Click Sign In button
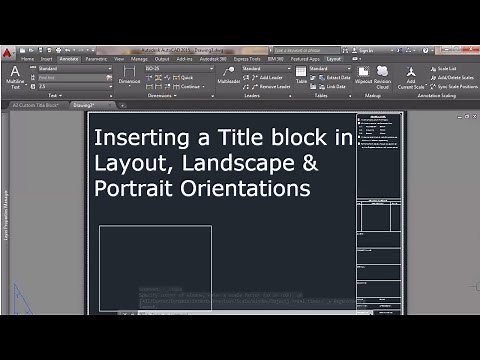The image size is (480, 360). tap(363, 50)
